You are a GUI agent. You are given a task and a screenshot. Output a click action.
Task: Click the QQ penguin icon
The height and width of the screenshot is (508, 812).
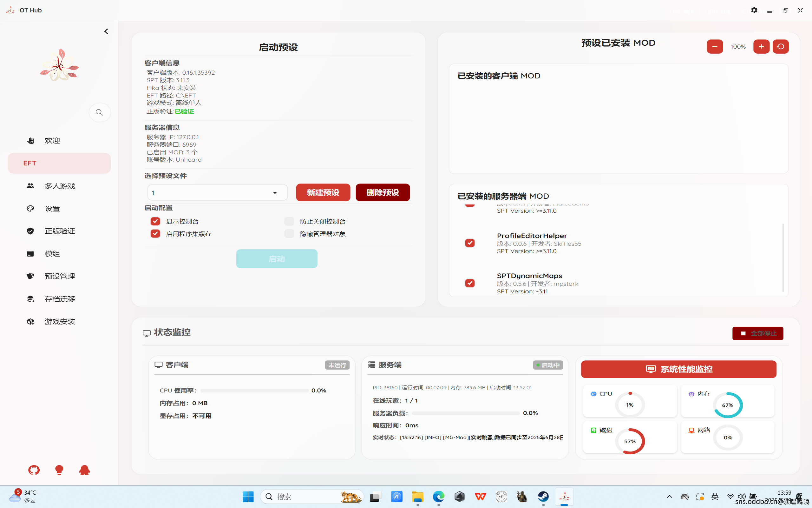[x=85, y=470]
